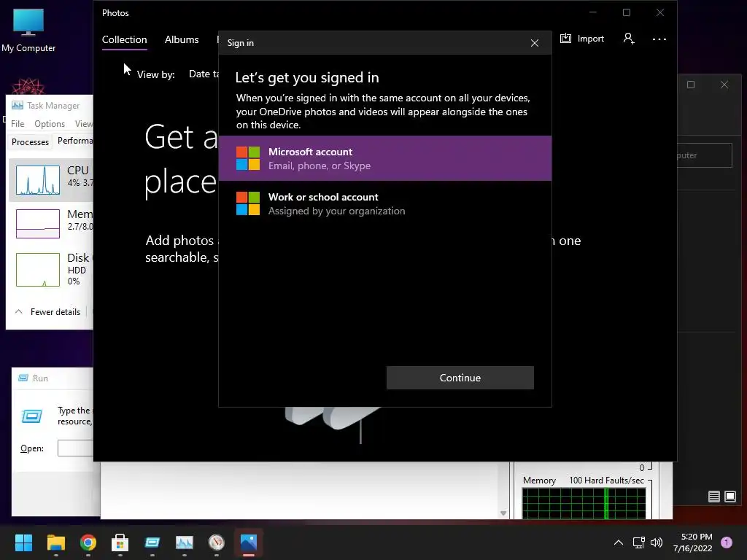This screenshot has width=747, height=560.
Task: Click the Import icon in Photos toolbar
Action: (x=565, y=39)
